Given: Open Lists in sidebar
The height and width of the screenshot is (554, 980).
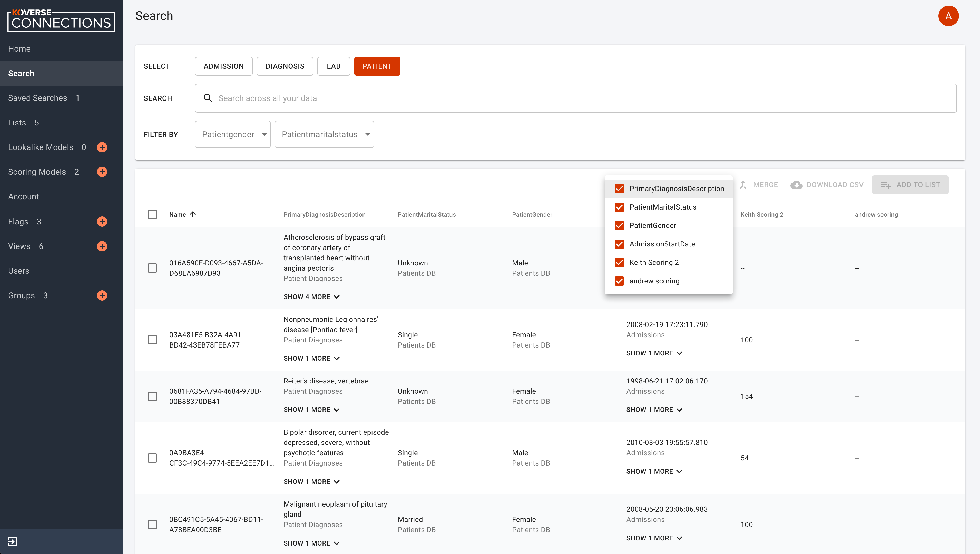Looking at the screenshot, I should [x=61, y=123].
